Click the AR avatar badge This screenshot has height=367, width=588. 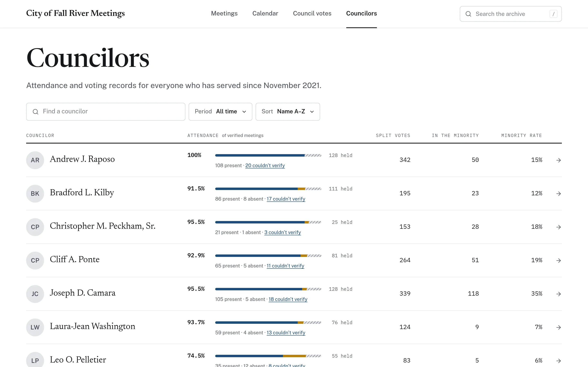point(35,160)
